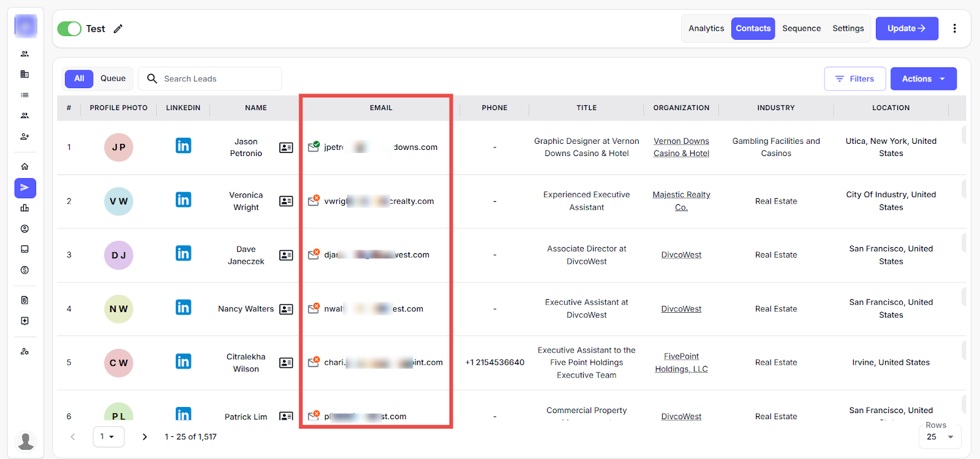The width and height of the screenshot is (980, 459).
Task: Click the paper plane campaigns icon in sidebar
Action: click(25, 188)
